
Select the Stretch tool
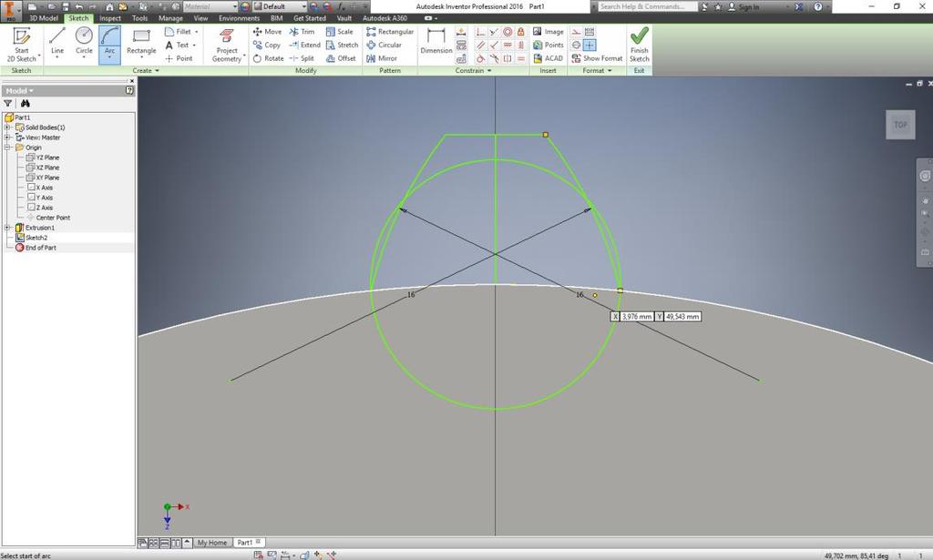tap(343, 45)
